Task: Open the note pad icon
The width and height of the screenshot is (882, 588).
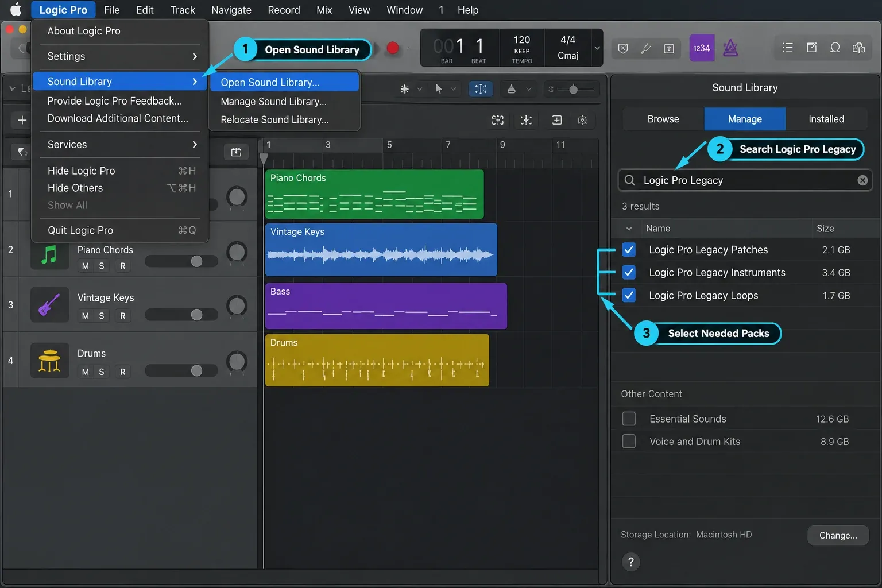Action: [x=811, y=48]
